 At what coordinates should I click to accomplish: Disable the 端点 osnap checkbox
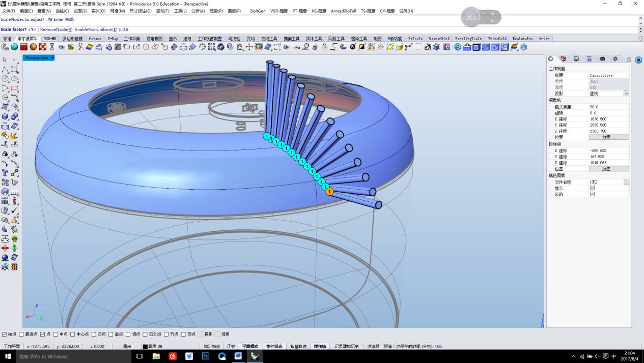tap(5, 334)
